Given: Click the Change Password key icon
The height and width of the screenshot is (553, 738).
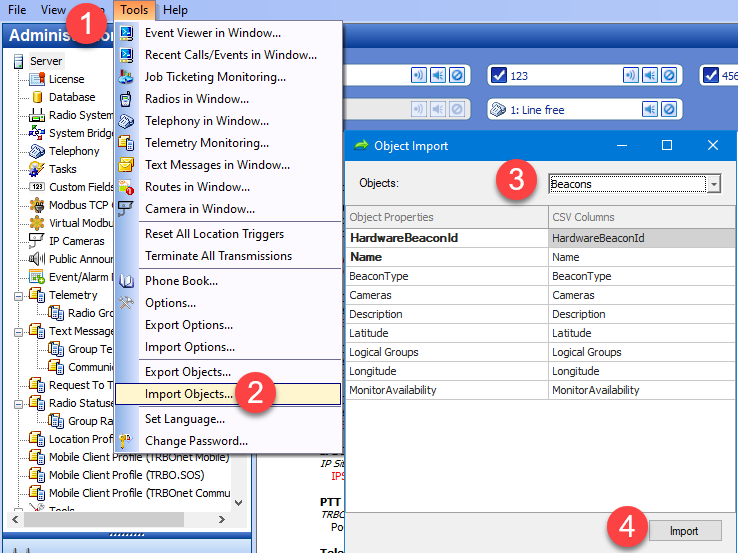Looking at the screenshot, I should pos(127,441).
